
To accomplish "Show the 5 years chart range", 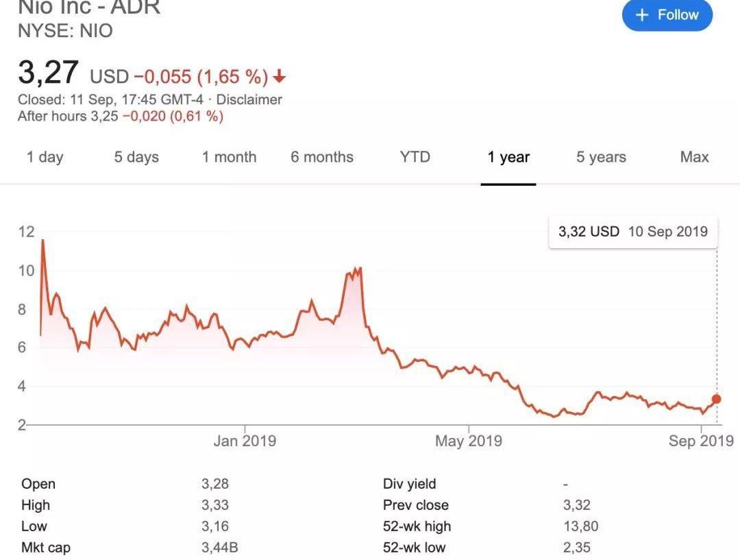I will pos(602,157).
